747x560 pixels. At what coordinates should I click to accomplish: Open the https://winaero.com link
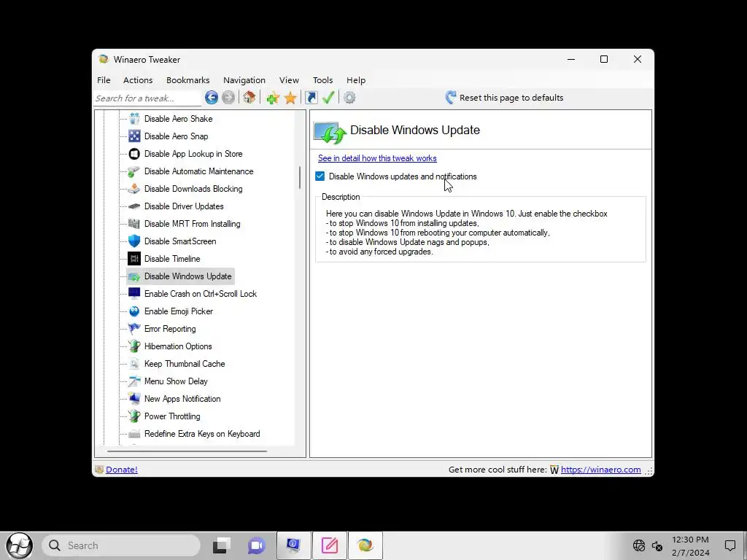tap(601, 470)
